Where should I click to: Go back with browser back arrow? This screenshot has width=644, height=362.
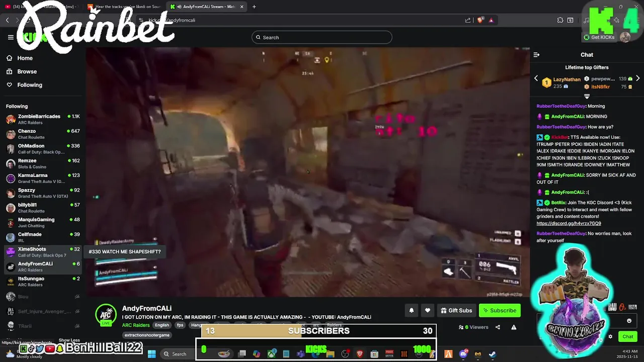pos(7,20)
